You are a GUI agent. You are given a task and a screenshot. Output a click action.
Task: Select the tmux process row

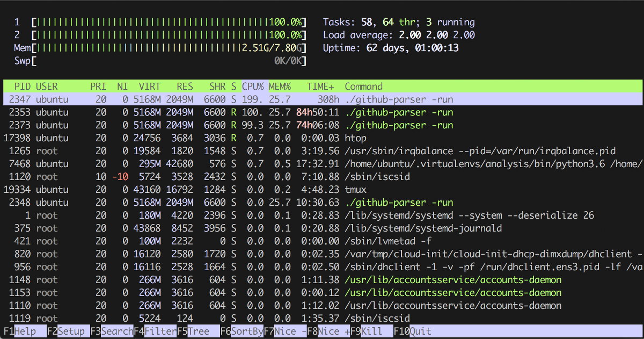(322, 190)
